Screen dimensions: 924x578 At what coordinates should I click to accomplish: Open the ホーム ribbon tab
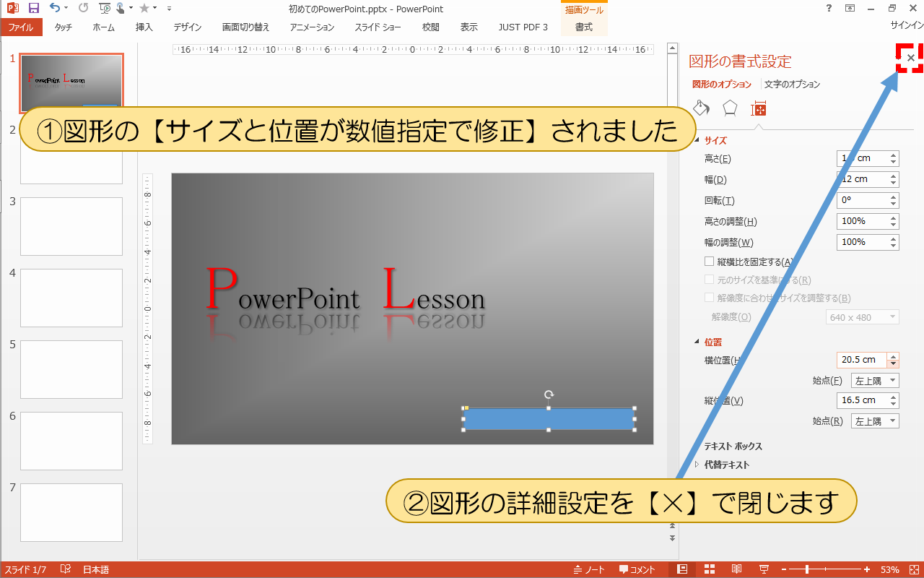coord(104,27)
